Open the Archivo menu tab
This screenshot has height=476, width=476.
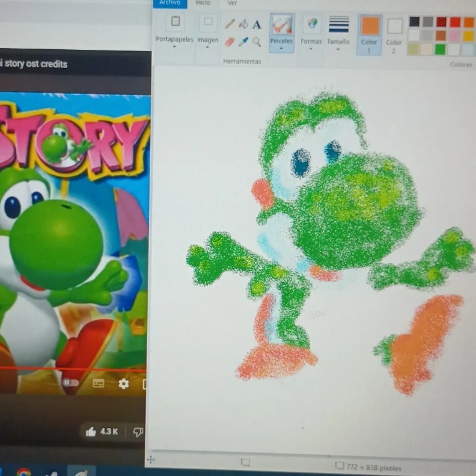pyautogui.click(x=170, y=3)
